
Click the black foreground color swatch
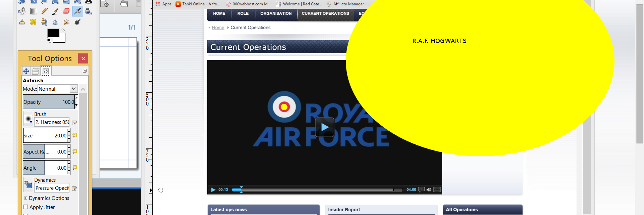53,33
